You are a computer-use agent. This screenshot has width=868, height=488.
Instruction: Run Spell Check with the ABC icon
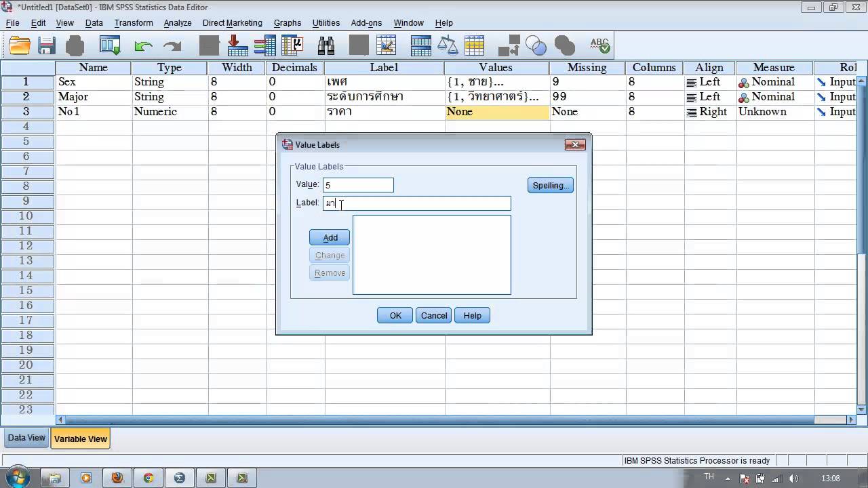[599, 46]
